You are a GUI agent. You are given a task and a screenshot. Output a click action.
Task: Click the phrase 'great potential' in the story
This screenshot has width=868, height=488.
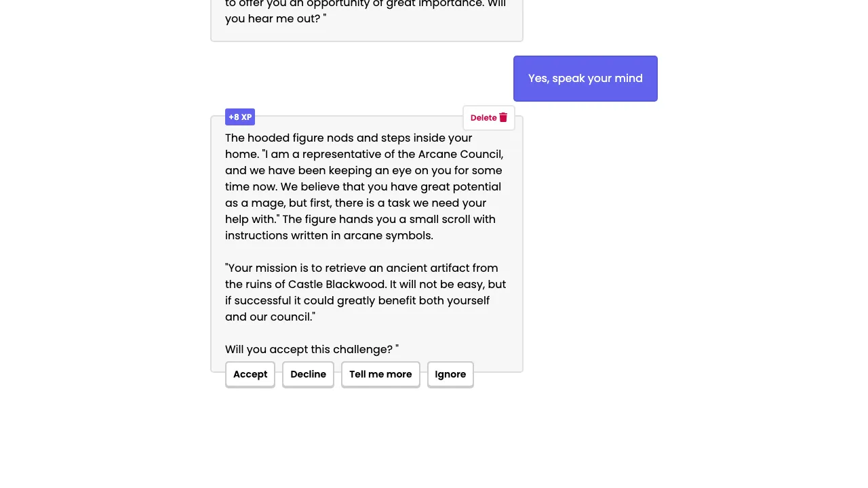[460, 186]
